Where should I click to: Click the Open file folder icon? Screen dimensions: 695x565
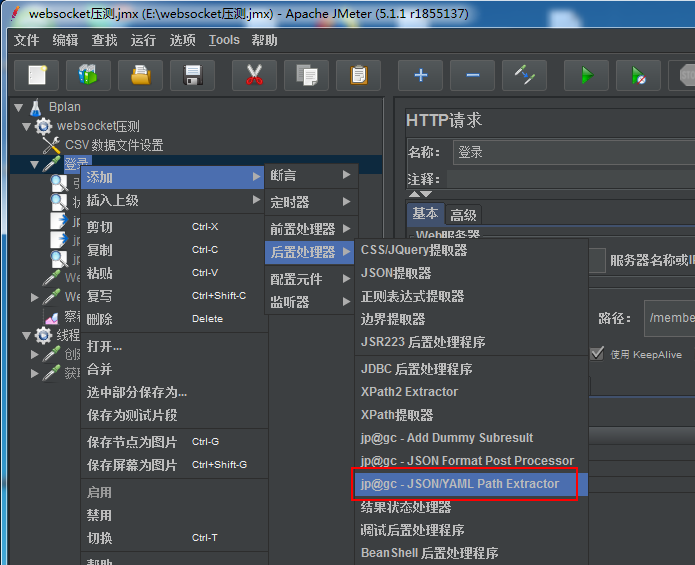[x=141, y=75]
